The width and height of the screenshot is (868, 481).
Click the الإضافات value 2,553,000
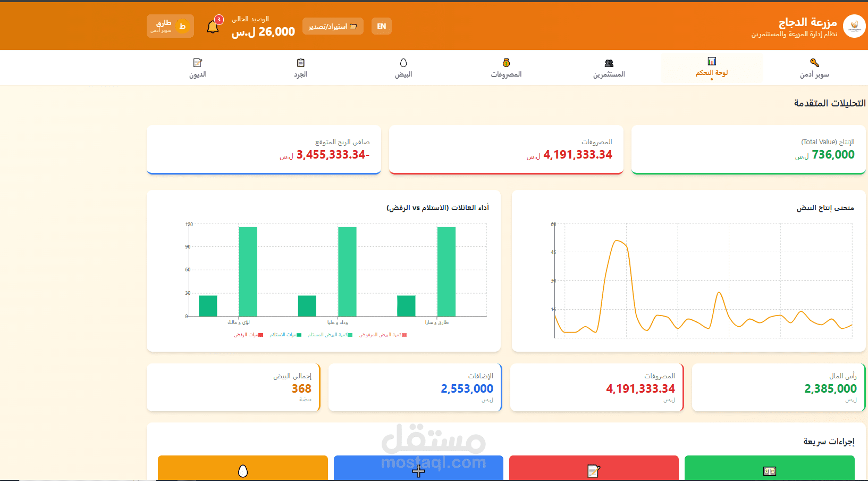[x=467, y=389]
